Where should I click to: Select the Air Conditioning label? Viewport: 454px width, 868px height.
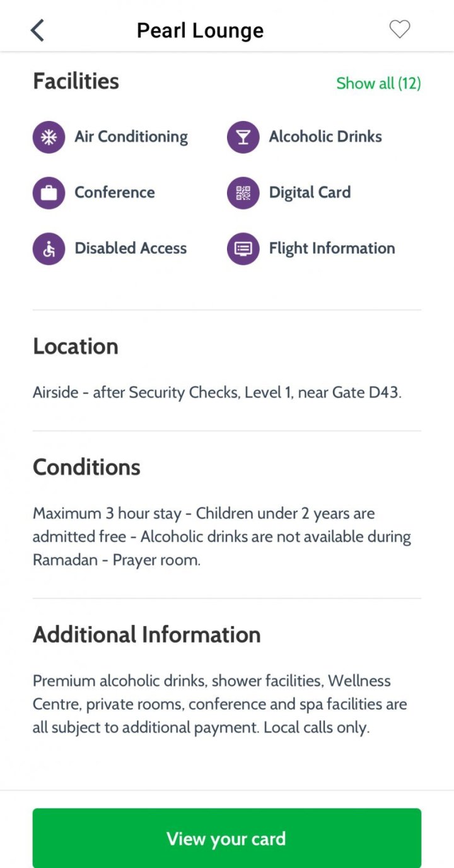click(x=131, y=137)
